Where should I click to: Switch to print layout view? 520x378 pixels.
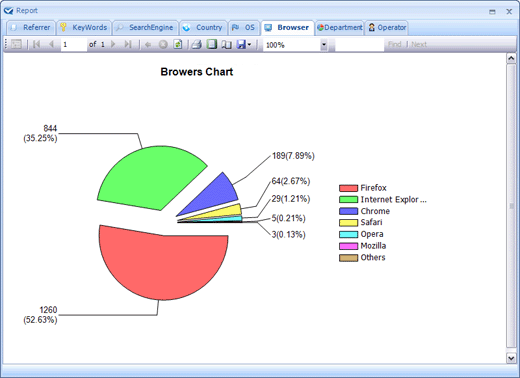coord(212,44)
